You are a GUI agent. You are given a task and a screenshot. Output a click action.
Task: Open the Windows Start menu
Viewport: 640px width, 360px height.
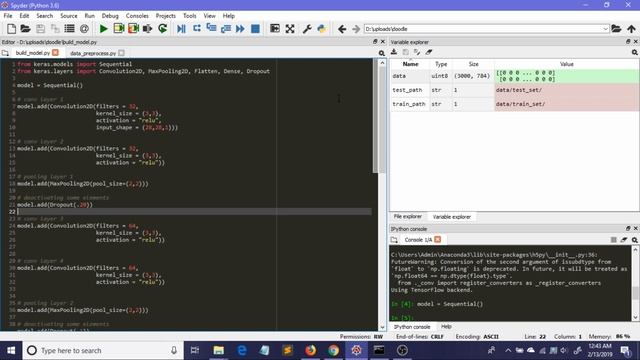click(11, 350)
